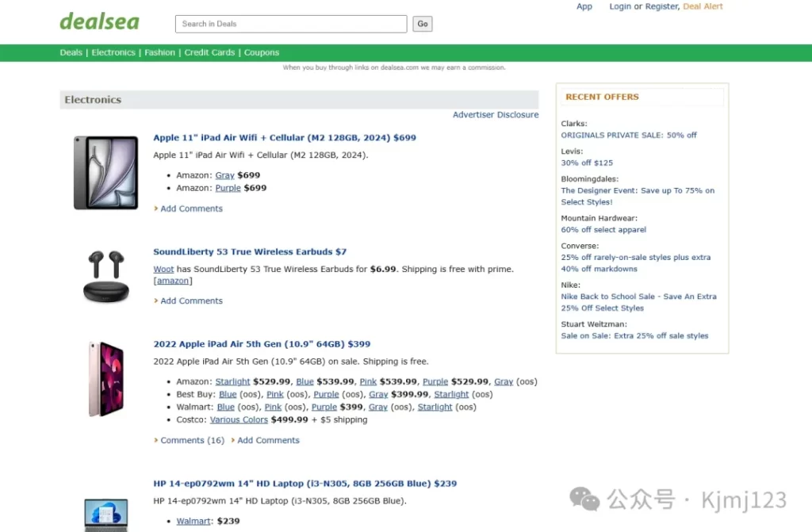
Task: Select Electronics in the green navigation bar
Action: tap(113, 52)
